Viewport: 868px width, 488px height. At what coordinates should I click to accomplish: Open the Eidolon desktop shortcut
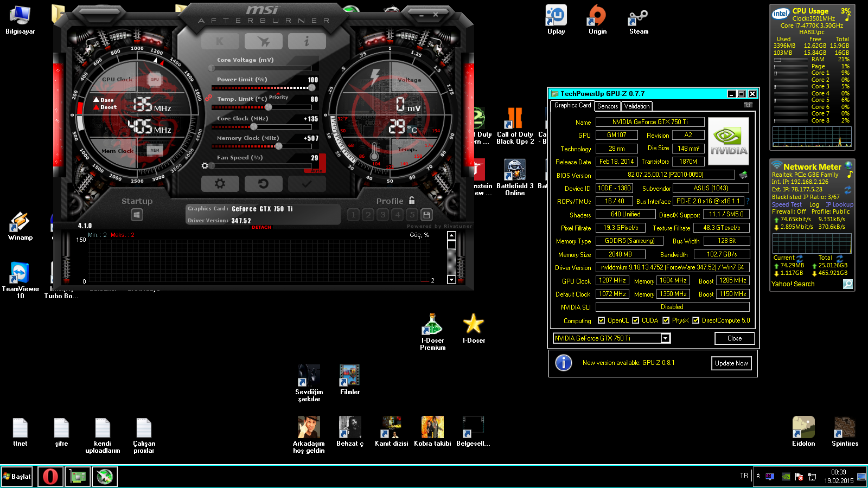click(803, 432)
